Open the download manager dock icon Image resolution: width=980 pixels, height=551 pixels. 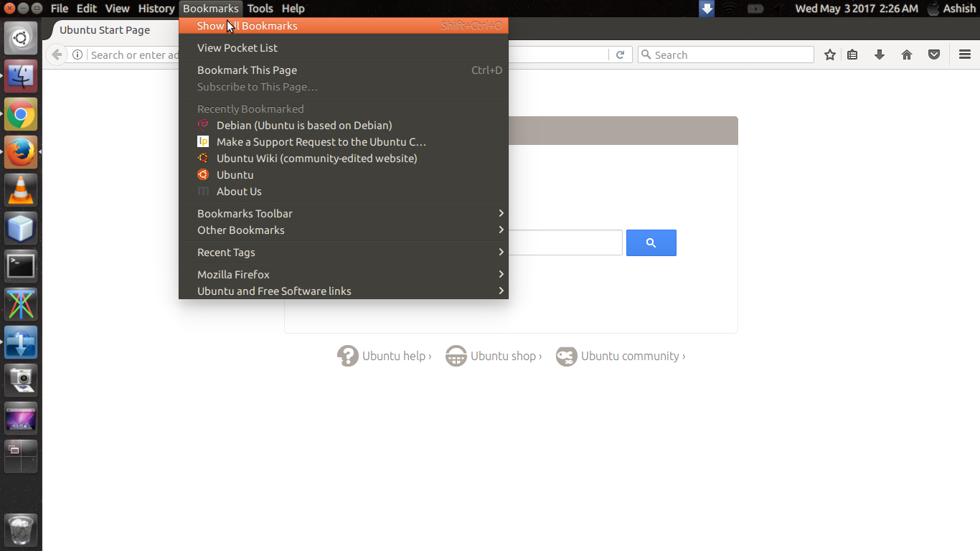coord(21,342)
